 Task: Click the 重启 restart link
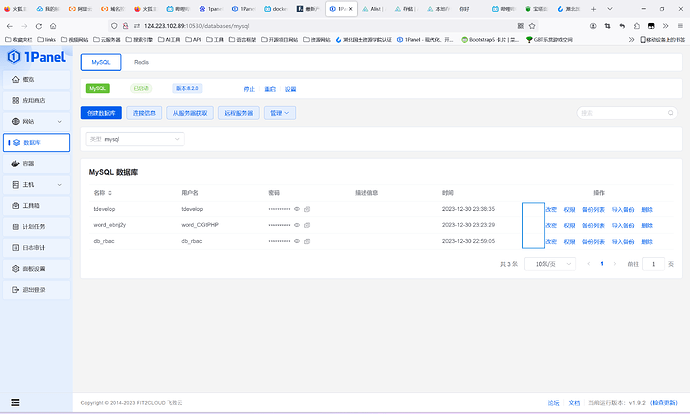click(270, 89)
